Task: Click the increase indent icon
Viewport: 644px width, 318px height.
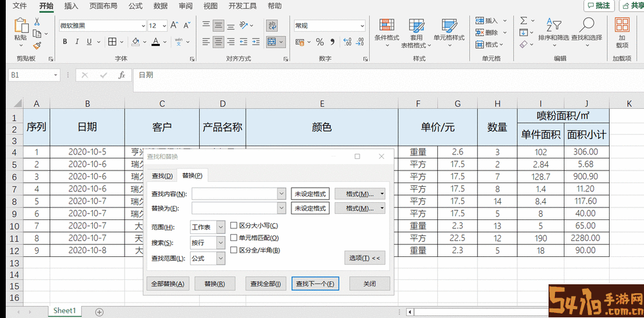Action: pos(256,41)
